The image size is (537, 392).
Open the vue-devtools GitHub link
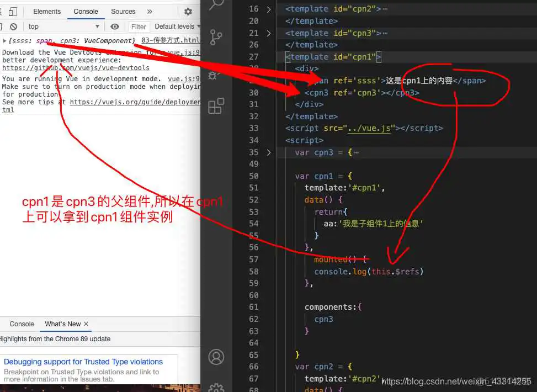click(76, 68)
